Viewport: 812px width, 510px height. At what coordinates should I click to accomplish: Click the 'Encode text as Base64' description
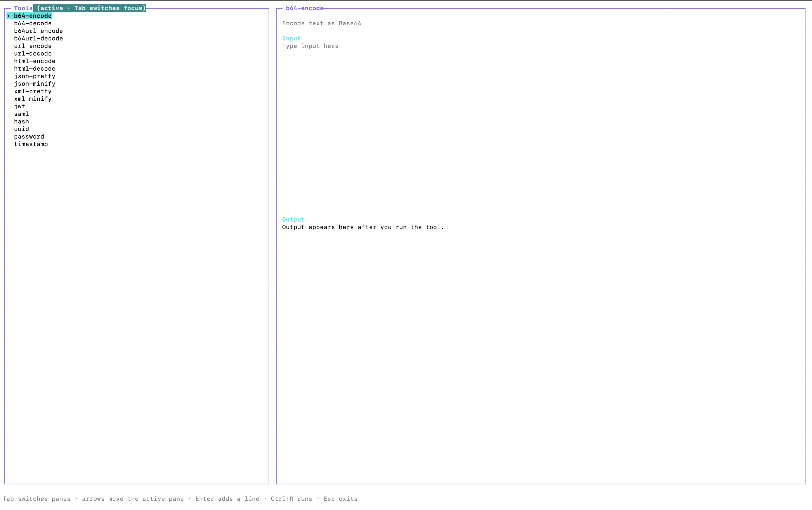(x=322, y=23)
